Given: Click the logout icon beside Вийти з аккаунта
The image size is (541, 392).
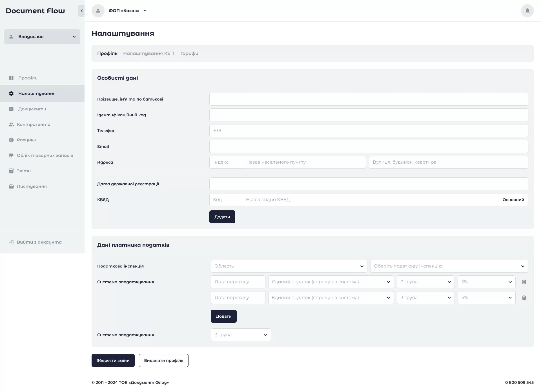Looking at the screenshot, I should (x=11, y=242).
